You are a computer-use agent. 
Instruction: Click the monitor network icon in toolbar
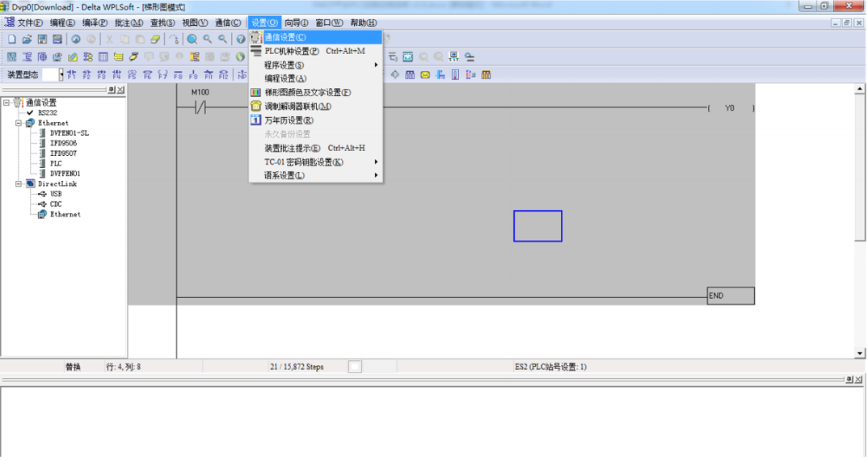454,57
